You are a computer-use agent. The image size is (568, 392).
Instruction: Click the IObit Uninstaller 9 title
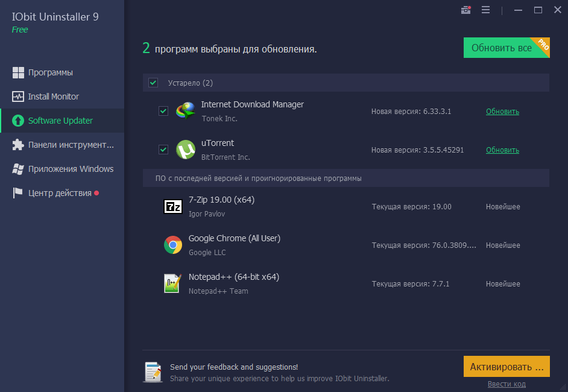pyautogui.click(x=55, y=17)
